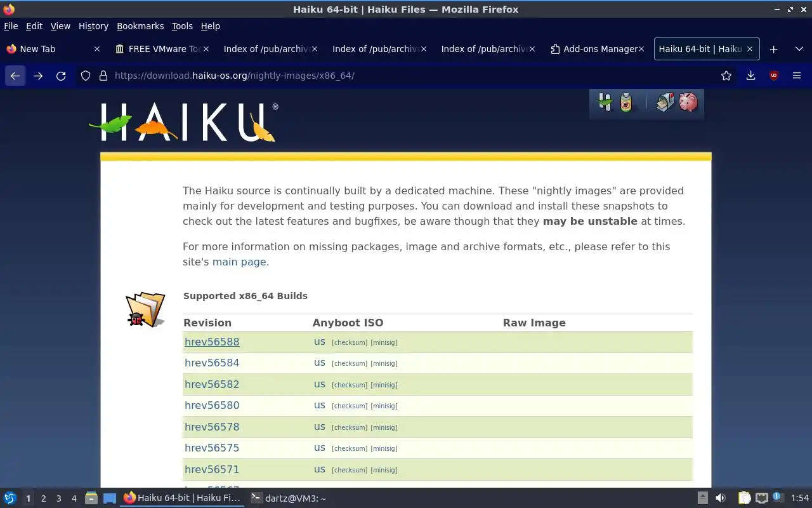Click the [checksum] link for hrev56571

pos(350,471)
